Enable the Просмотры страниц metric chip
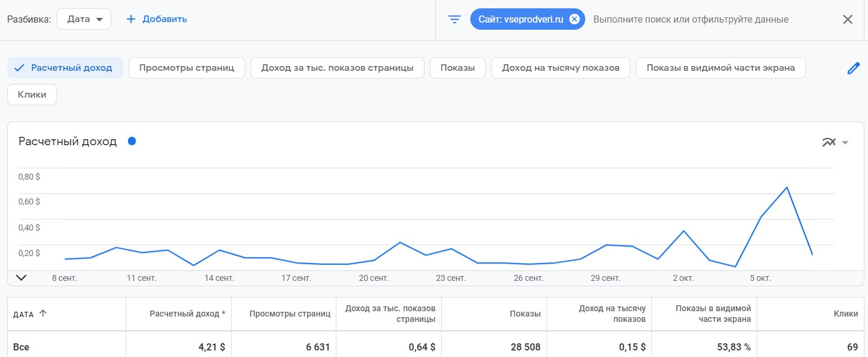 coord(186,68)
